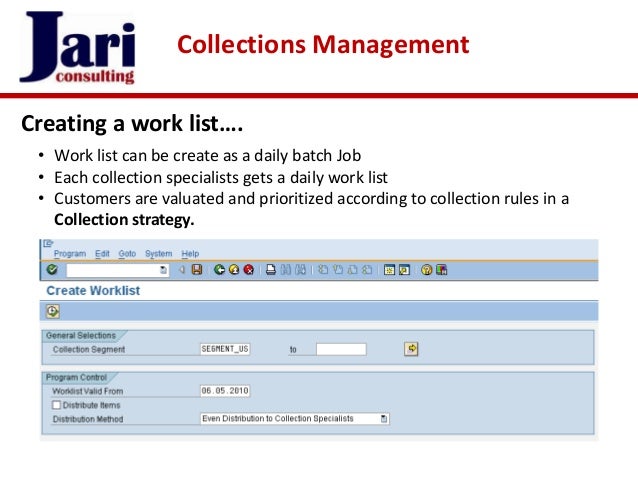The width and height of the screenshot is (638, 479).
Task: Click the Print icon
Action: click(x=271, y=269)
